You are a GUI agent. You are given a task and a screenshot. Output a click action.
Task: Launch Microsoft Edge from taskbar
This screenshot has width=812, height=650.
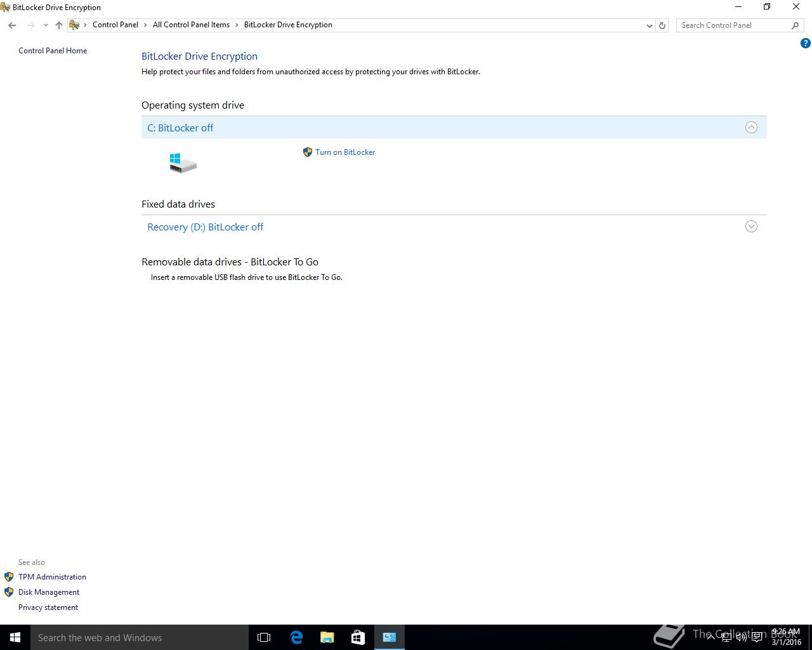coord(296,637)
